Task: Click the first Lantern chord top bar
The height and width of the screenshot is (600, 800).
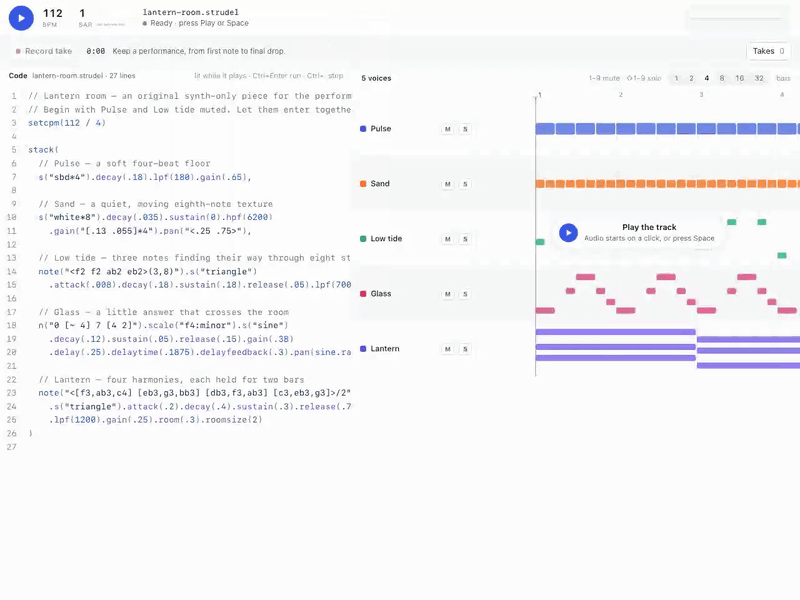Action: pyautogui.click(x=615, y=332)
